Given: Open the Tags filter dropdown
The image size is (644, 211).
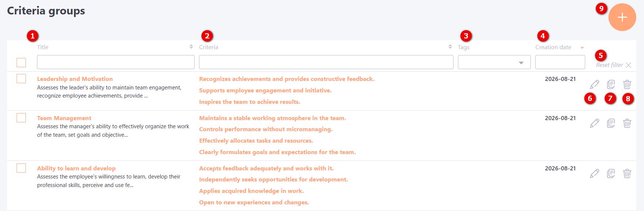Looking at the screenshot, I should click(x=494, y=62).
